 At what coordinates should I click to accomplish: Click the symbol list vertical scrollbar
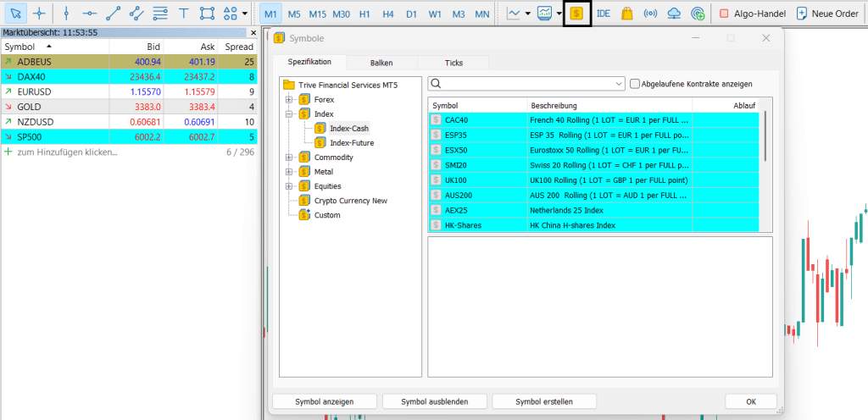(x=765, y=136)
